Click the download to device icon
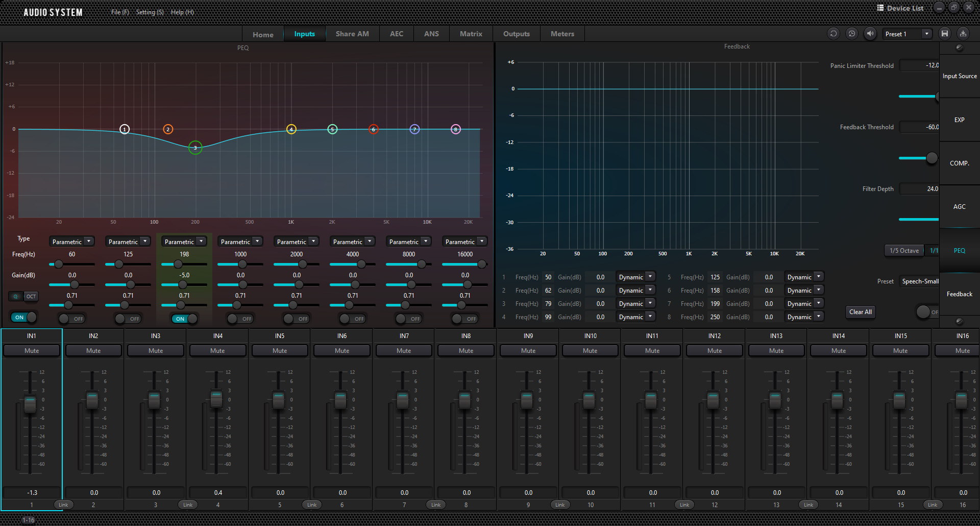The image size is (980, 526). click(x=963, y=34)
